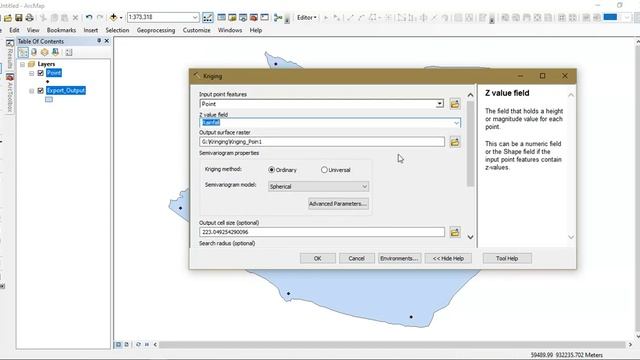Open the Search window icon

click(243, 18)
